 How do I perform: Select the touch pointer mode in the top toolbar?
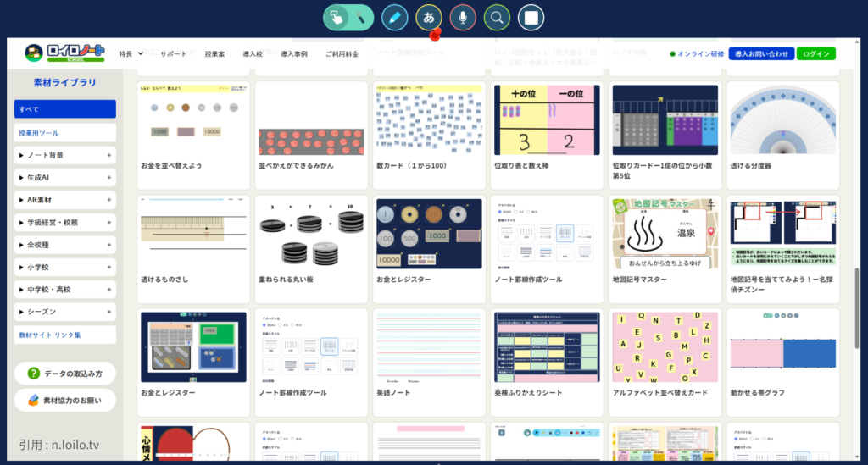(x=337, y=17)
